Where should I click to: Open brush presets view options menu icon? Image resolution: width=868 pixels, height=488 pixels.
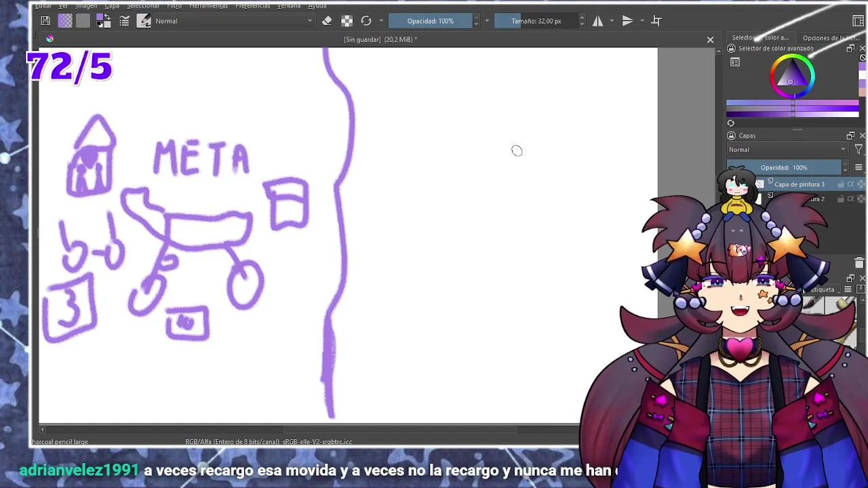point(848,289)
